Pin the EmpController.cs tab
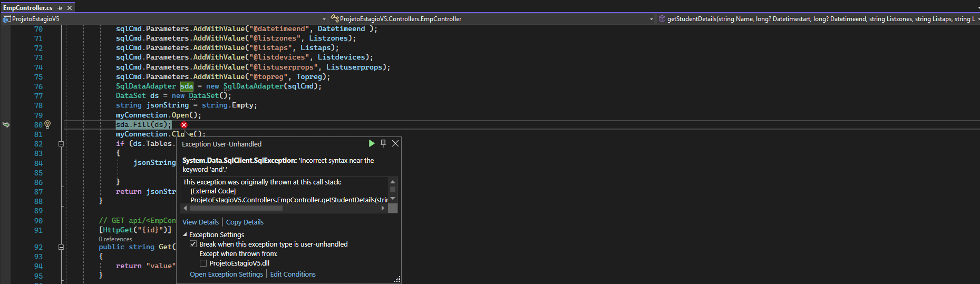Image resolution: width=980 pixels, height=284 pixels. point(60,8)
